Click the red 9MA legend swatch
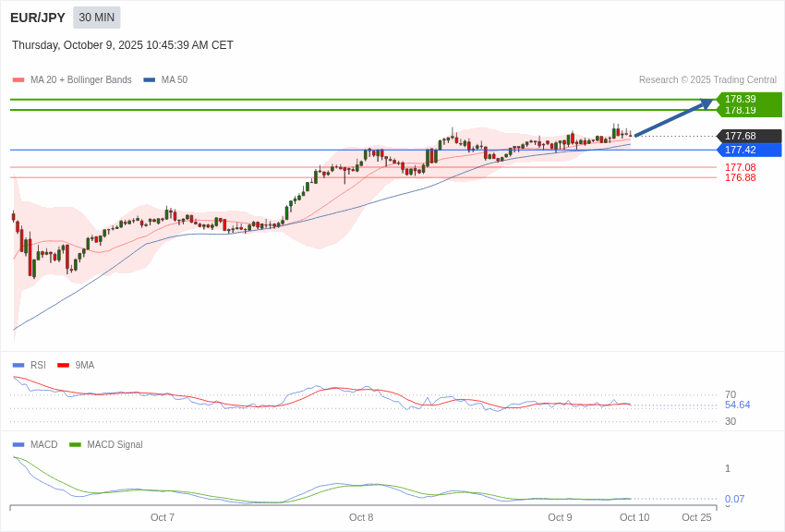The image size is (785, 532). point(64,365)
